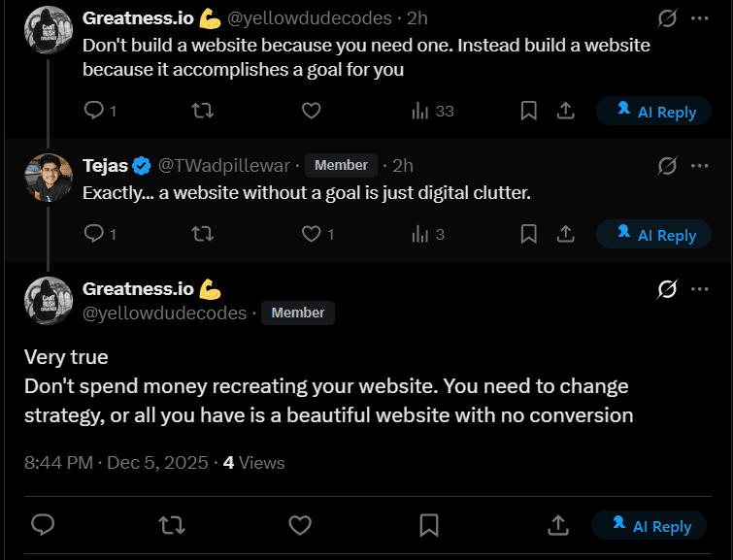Repost Tejas's digital clutter tweet
The width and height of the screenshot is (733, 560).
click(202, 234)
